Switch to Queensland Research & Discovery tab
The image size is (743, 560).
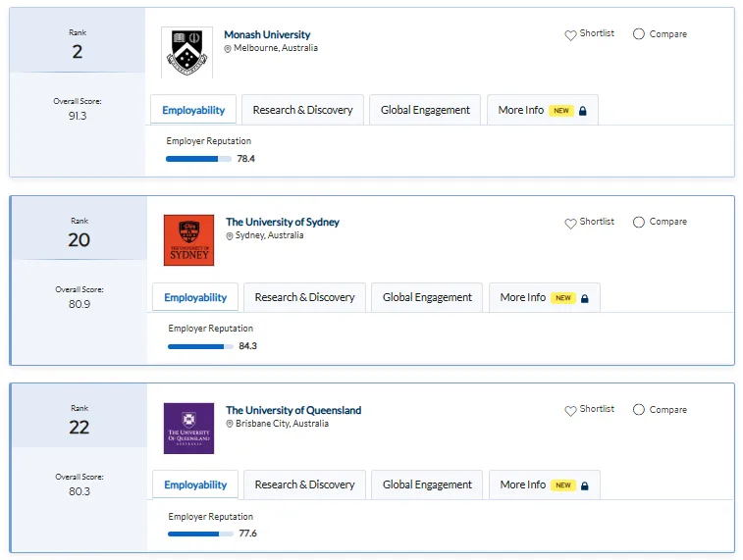point(304,484)
